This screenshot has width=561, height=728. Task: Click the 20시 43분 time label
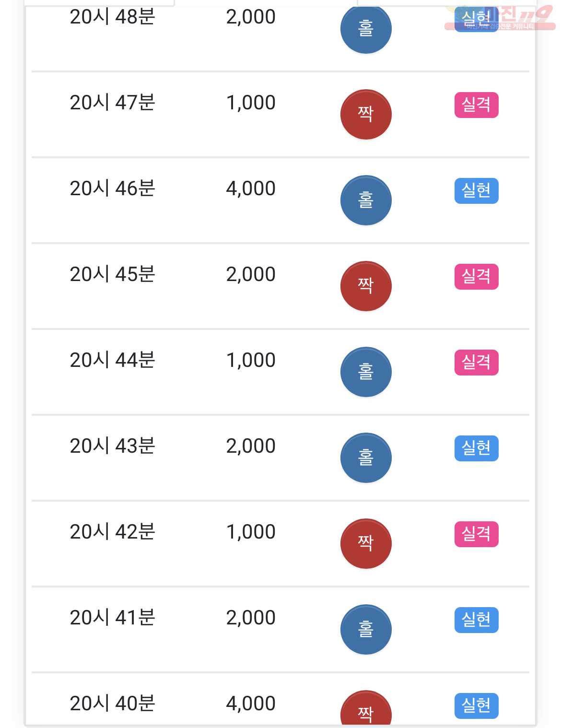pyautogui.click(x=113, y=446)
